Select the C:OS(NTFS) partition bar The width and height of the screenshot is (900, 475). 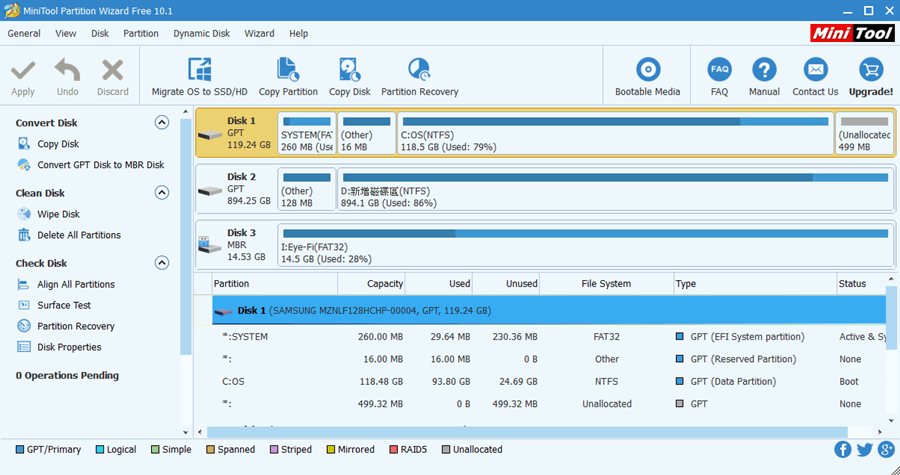[x=615, y=133]
